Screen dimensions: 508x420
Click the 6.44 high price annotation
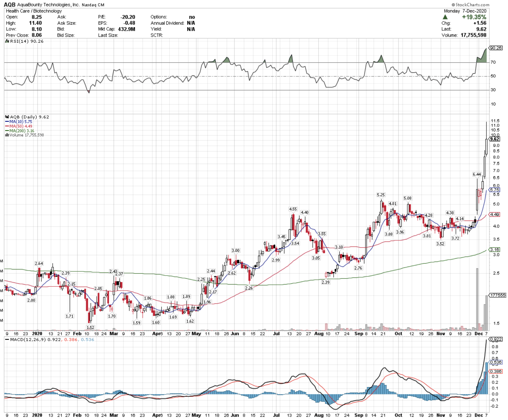click(477, 175)
